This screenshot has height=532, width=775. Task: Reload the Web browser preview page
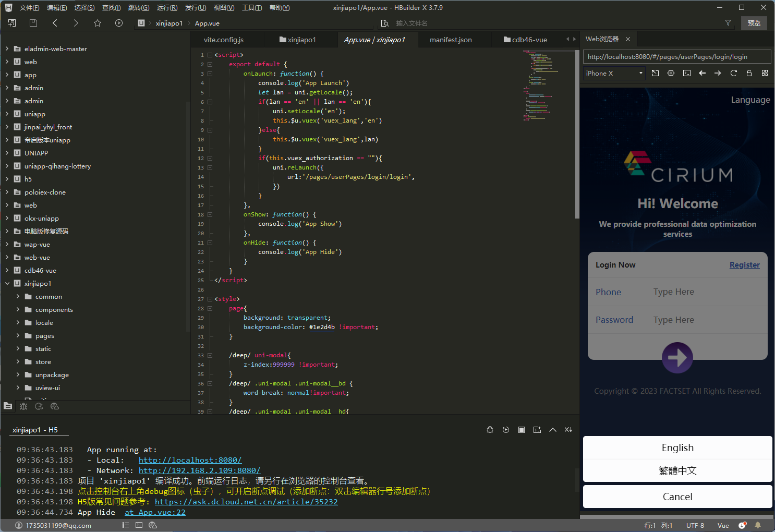734,73
